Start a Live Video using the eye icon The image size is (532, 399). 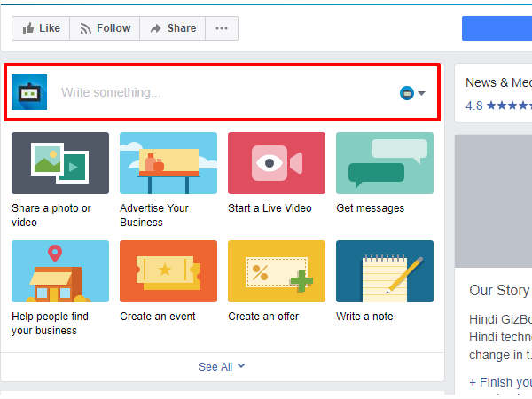click(277, 163)
